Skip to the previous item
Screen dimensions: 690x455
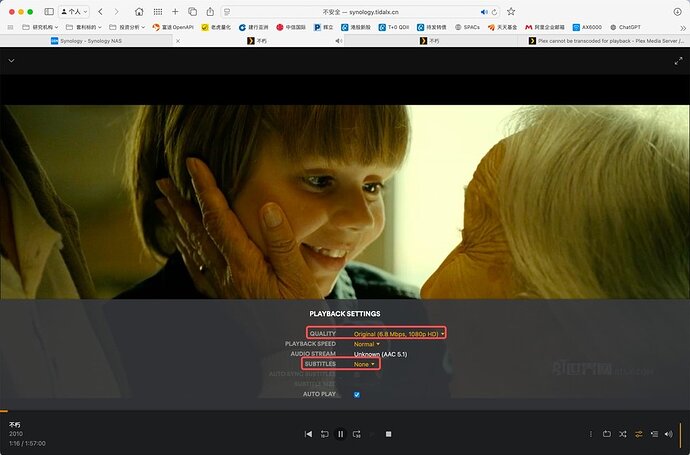pyautogui.click(x=308, y=434)
